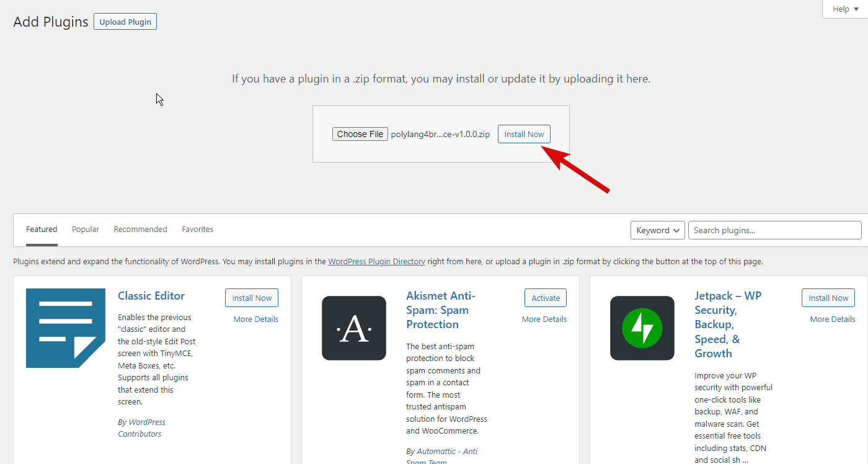This screenshot has height=464, width=868.
Task: Open the WordPress Plugin Directory link
Action: (377, 262)
